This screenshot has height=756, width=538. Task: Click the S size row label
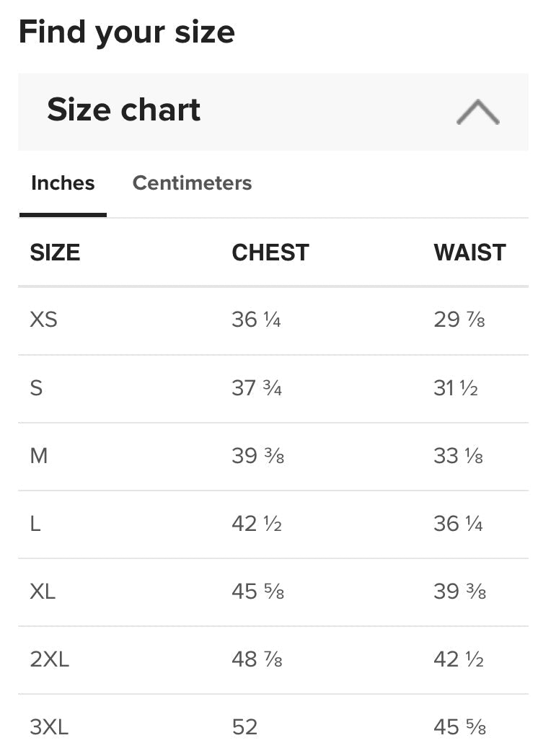36,388
